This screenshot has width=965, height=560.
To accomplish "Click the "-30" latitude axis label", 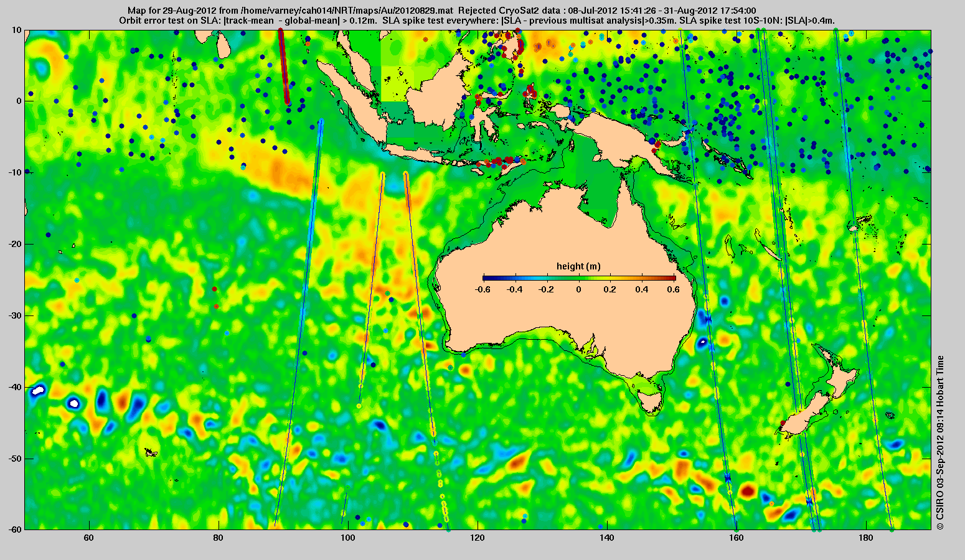I will [15, 315].
